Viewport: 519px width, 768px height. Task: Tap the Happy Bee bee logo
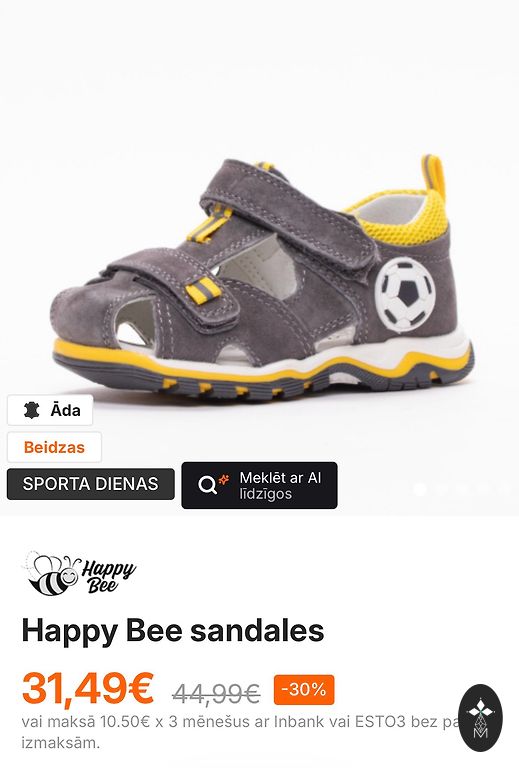pyautogui.click(x=50, y=573)
